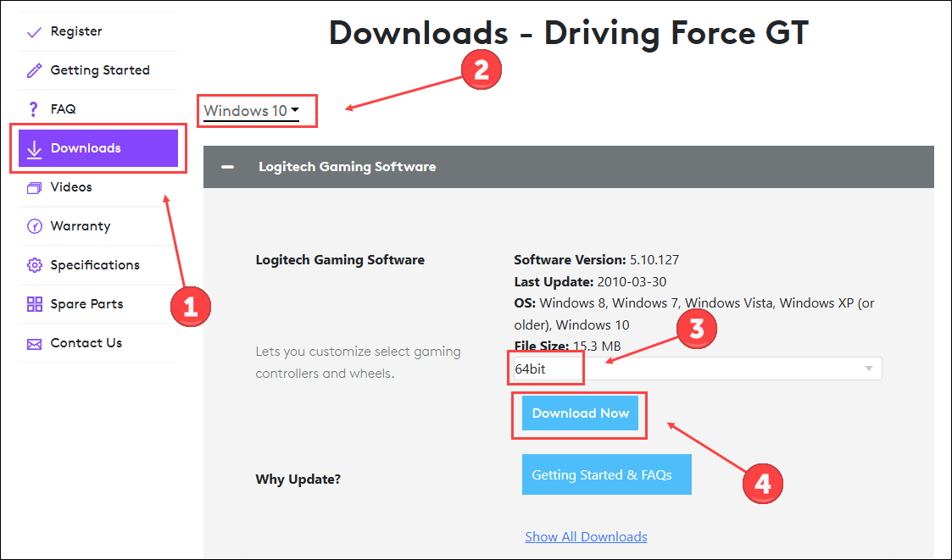Open the Spare Parts section

click(98, 304)
